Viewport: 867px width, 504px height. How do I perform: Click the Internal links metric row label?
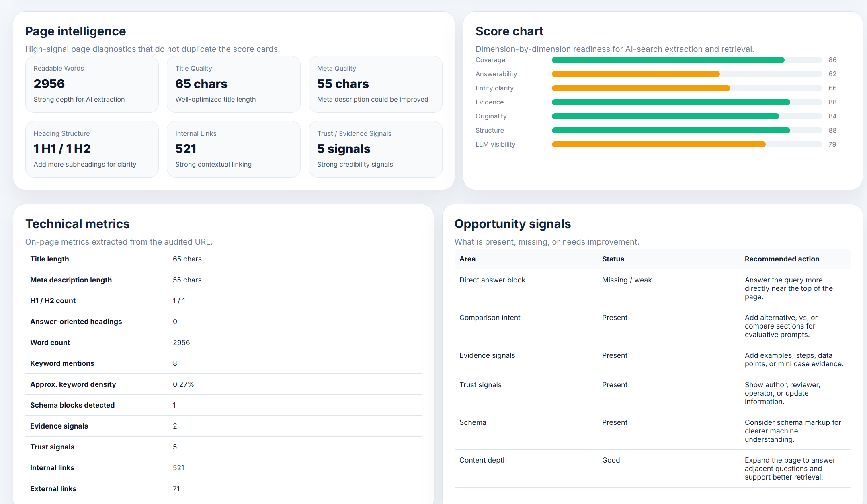click(52, 468)
